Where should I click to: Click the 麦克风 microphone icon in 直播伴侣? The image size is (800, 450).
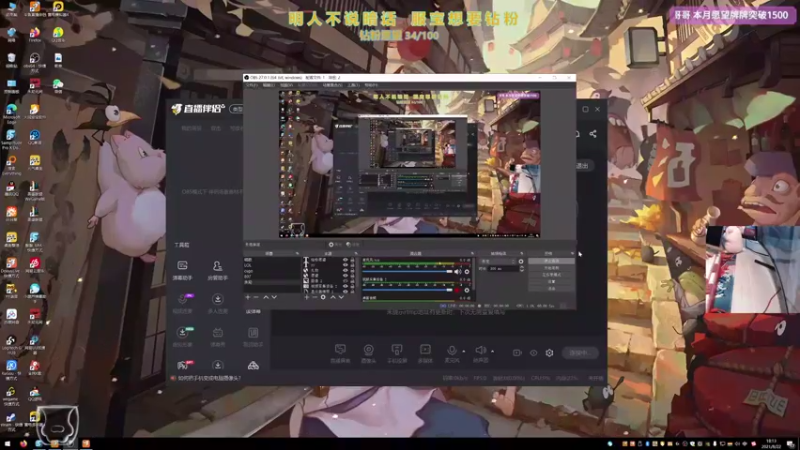coord(452,350)
